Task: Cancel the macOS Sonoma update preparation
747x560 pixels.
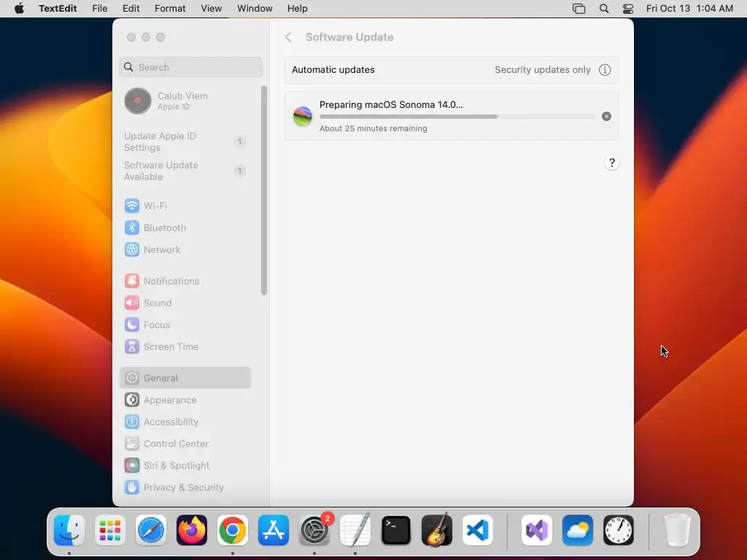Action: click(x=606, y=116)
